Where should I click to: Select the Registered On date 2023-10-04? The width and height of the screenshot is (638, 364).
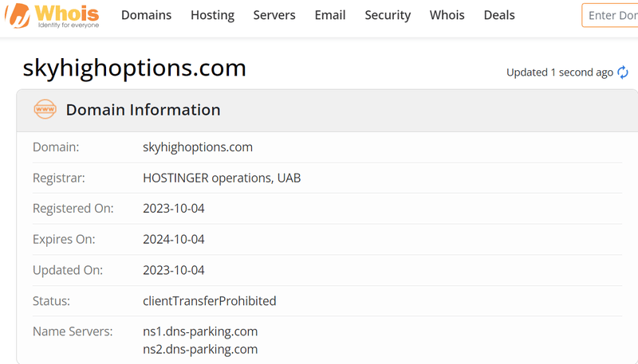point(174,209)
